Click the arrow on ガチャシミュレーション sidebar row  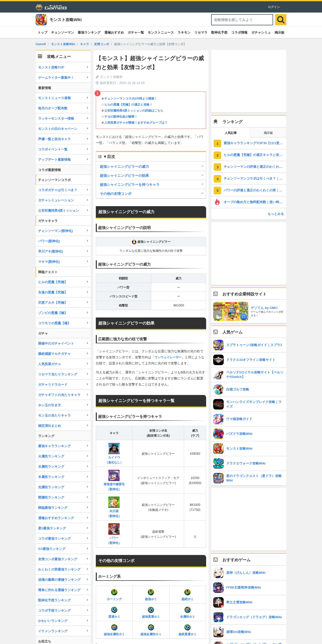tap(87, 200)
